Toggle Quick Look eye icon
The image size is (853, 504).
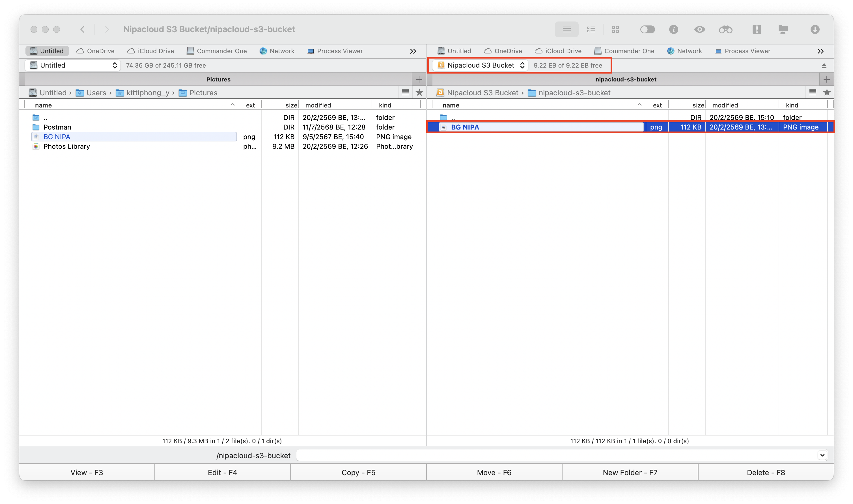point(699,29)
